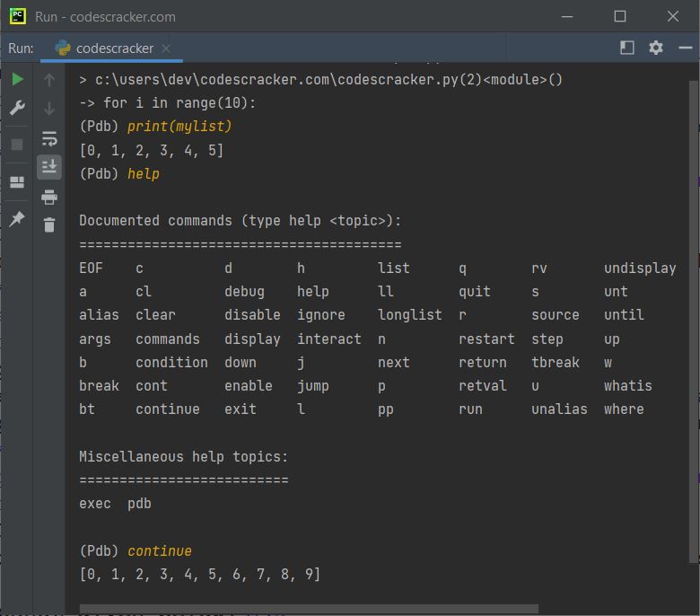Click the 'print(mylist)' command text
This screenshot has height=616, width=700.
point(179,127)
